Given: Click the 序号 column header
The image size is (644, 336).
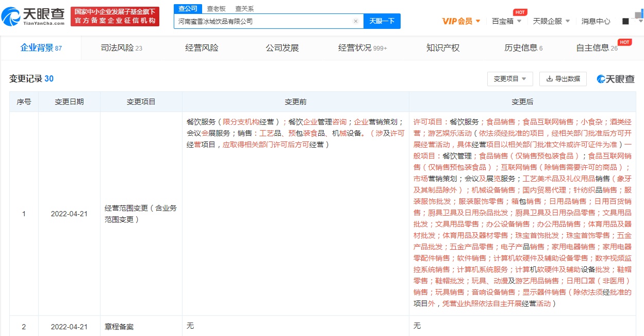Looking at the screenshot, I should tap(24, 102).
